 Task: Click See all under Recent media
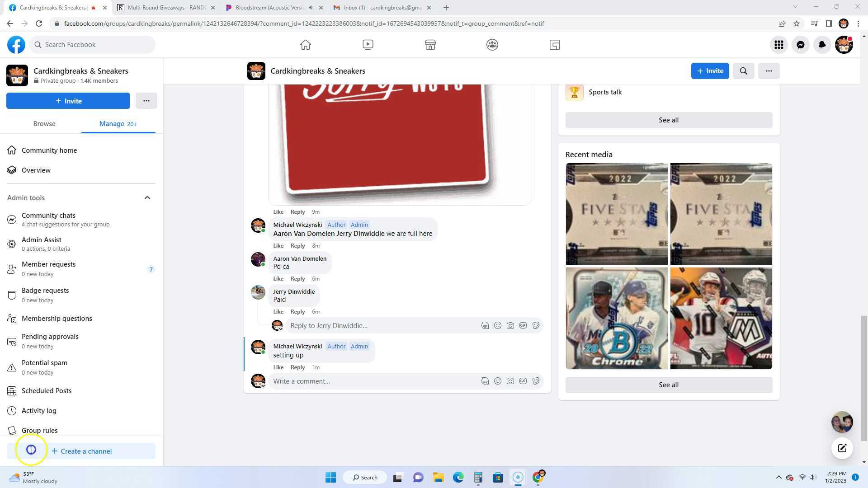668,385
